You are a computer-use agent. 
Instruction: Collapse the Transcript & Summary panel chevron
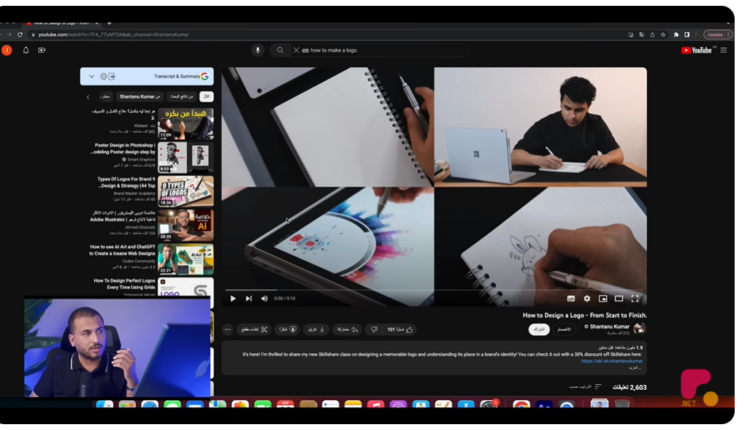click(x=91, y=76)
